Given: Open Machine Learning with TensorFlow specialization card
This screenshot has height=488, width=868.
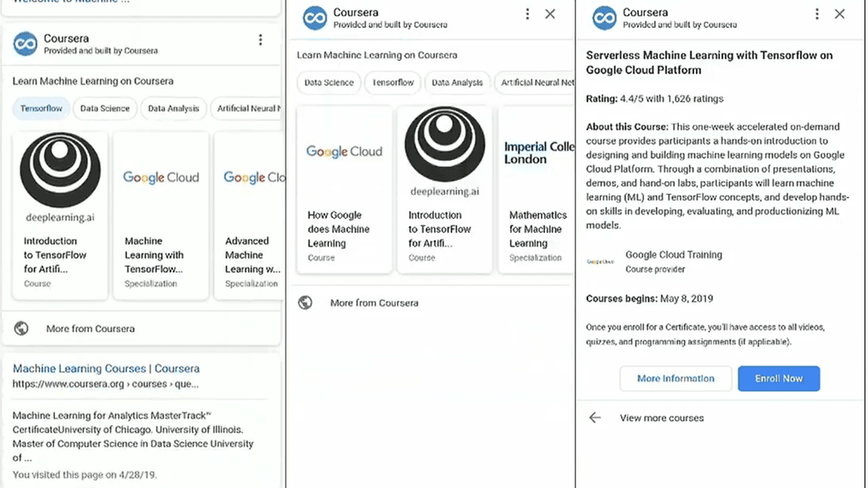Looking at the screenshot, I should tap(160, 215).
